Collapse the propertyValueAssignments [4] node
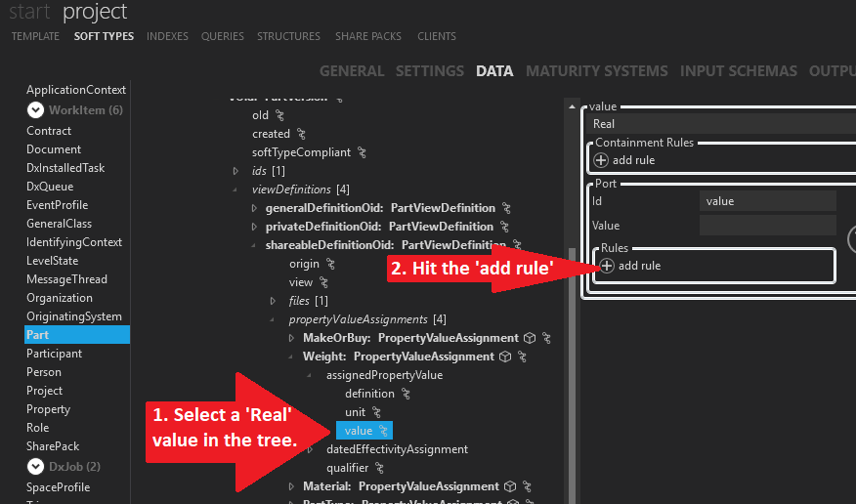 coord(273,319)
